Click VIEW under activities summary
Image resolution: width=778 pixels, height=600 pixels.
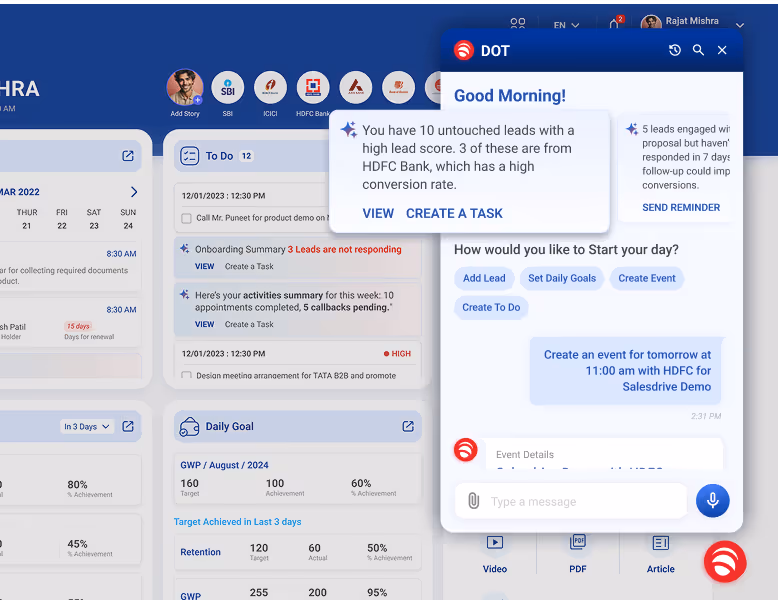204,325
